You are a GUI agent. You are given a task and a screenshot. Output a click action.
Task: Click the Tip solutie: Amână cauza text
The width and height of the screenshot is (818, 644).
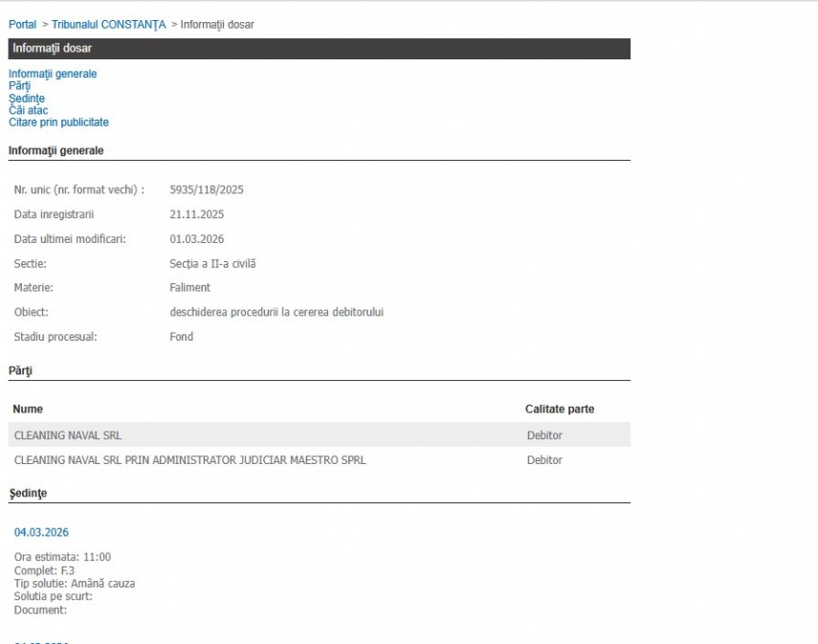(75, 584)
